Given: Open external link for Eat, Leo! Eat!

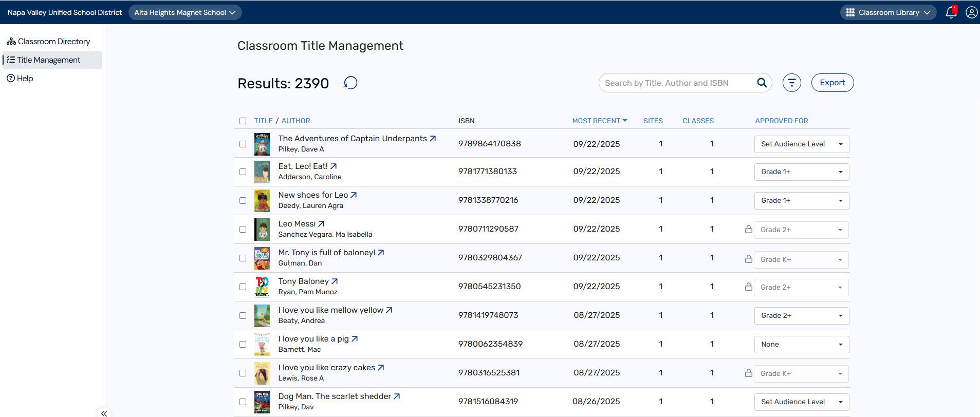Looking at the screenshot, I should [334, 166].
